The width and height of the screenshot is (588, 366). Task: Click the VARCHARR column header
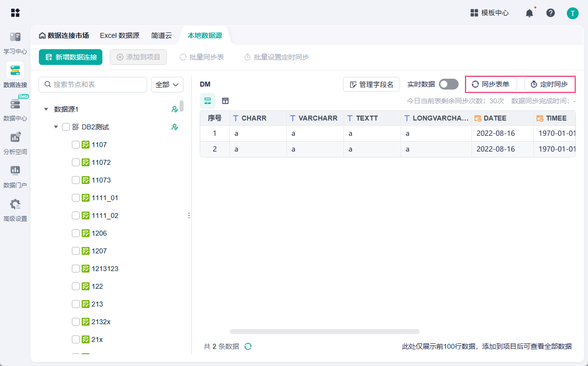tap(315, 118)
